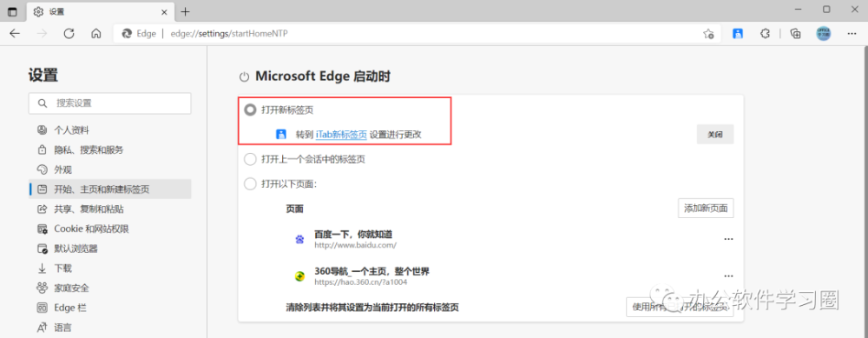Viewport: 868px width, 338px height.
Task: Open the Collections icon
Action: tap(795, 34)
